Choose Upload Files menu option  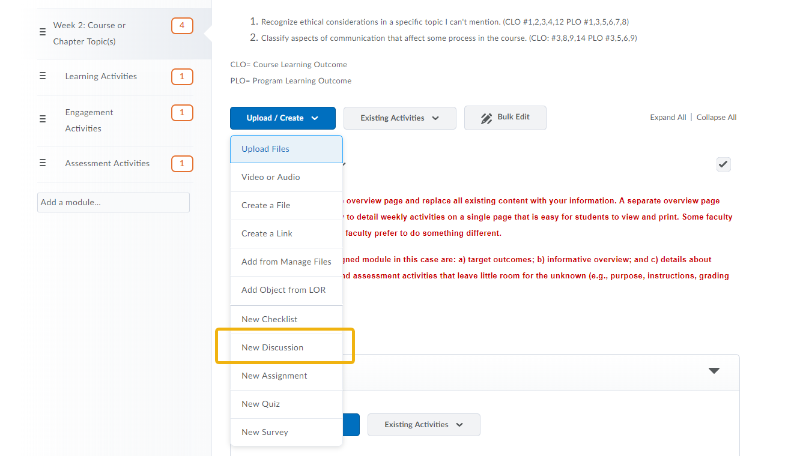pos(266,149)
